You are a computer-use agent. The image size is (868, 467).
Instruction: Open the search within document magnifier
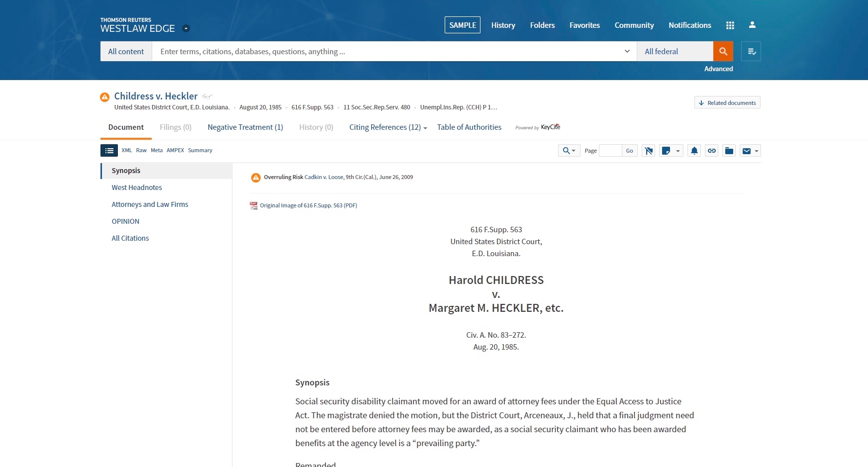569,151
